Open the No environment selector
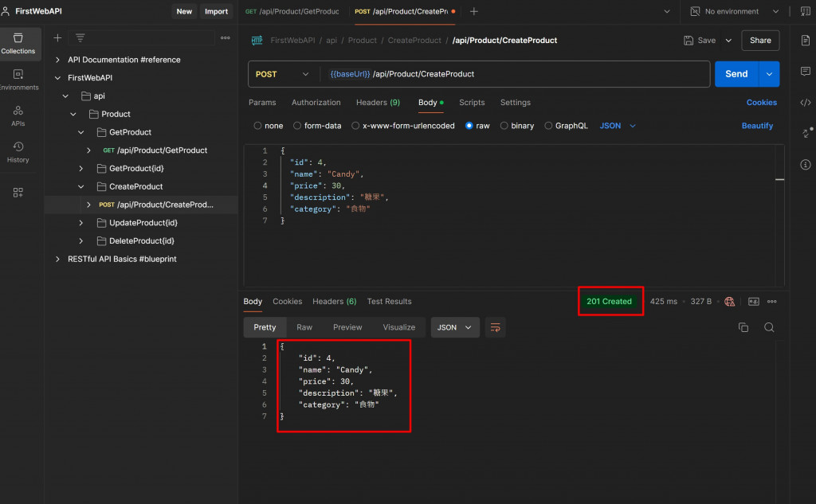The height and width of the screenshot is (504, 816). point(735,11)
